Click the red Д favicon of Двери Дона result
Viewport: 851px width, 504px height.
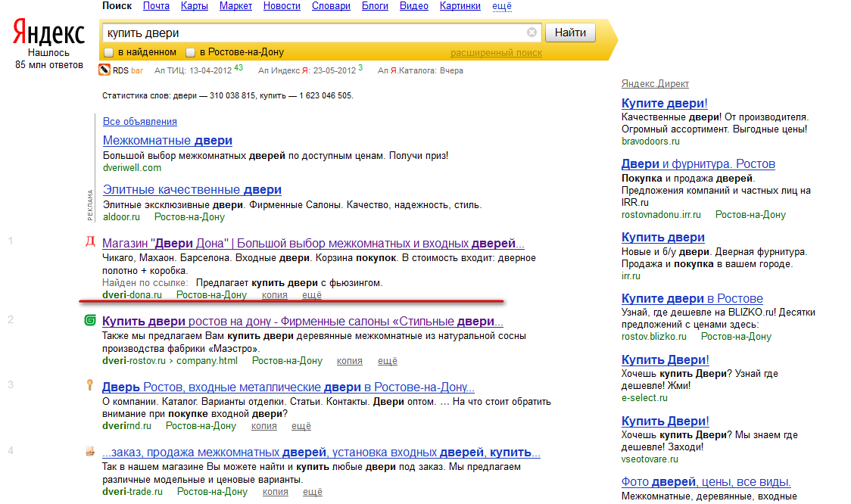(x=90, y=241)
